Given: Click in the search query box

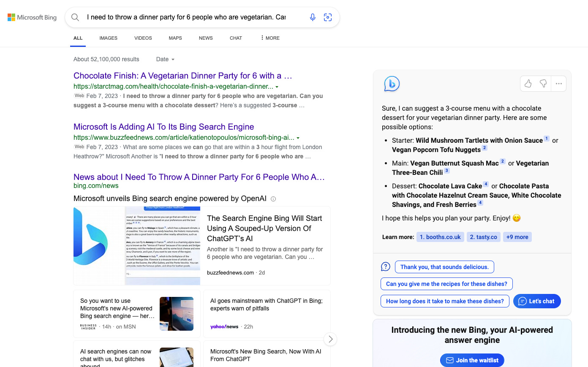Looking at the screenshot, I should tap(186, 17).
